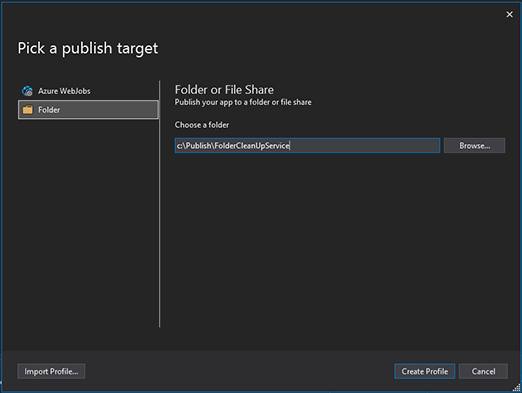The height and width of the screenshot is (393, 522).
Task: Cancel the publish target dialog
Action: [483, 371]
